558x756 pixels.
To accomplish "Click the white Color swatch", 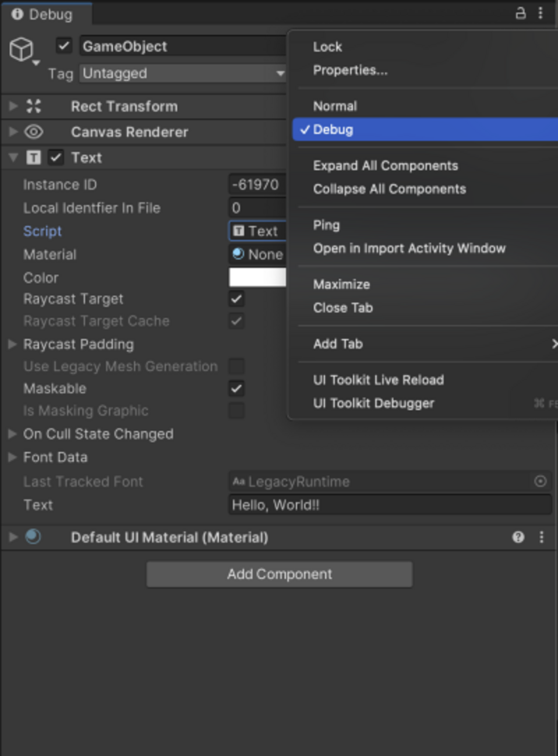I will [x=257, y=278].
